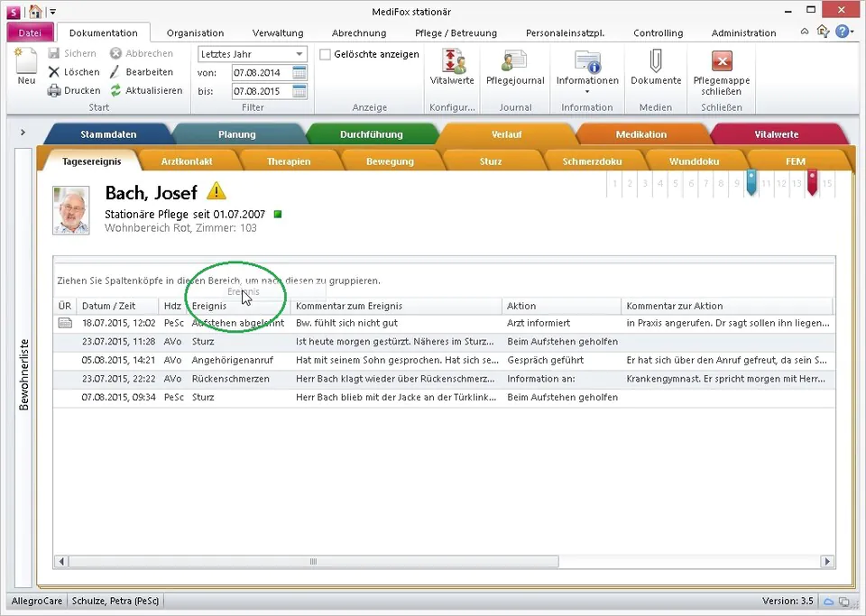Image resolution: width=866 pixels, height=616 pixels.
Task: Close the Pflegemappe with red X icon
Action: 721,62
